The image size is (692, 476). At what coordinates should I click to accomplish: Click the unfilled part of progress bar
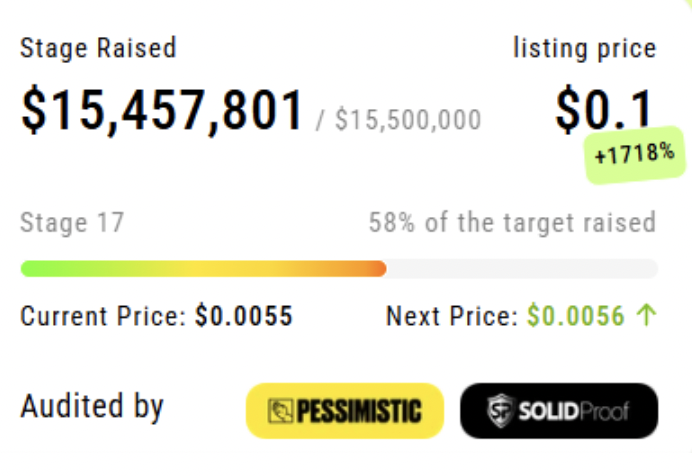click(522, 268)
